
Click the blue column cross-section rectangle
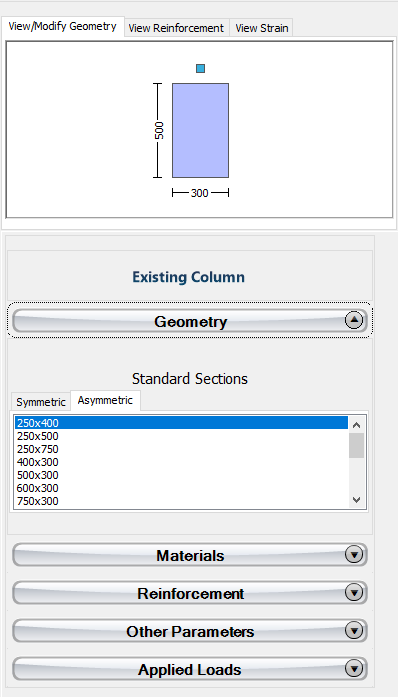tap(201, 130)
